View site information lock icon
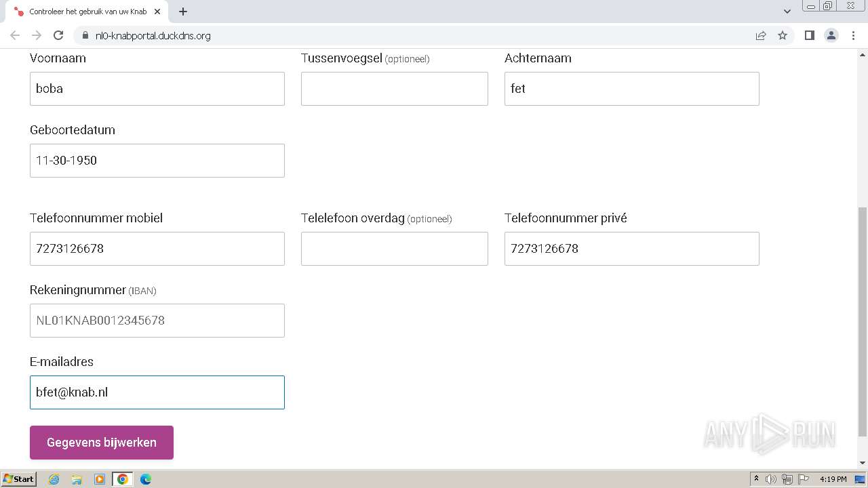Viewport: 868px width, 488px height. click(85, 35)
